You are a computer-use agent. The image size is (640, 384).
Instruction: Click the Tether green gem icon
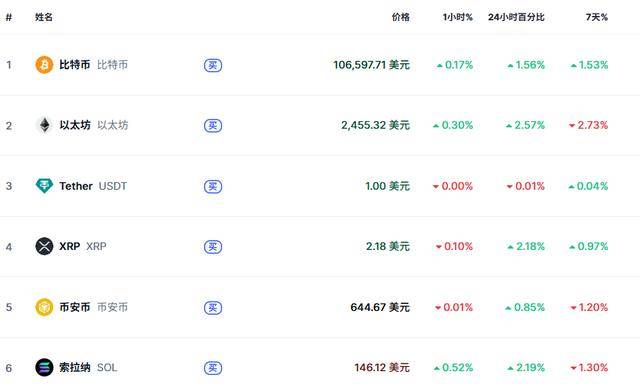[x=44, y=186]
